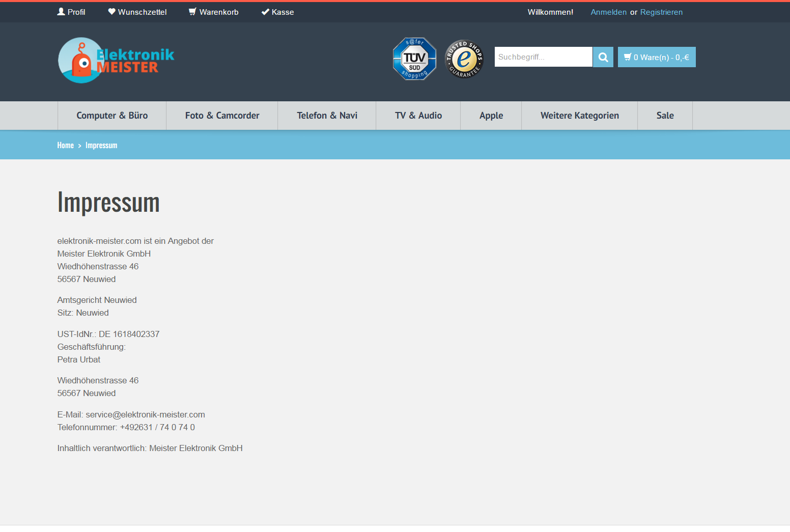This screenshot has height=532, width=790.
Task: Click the Registrieren link
Action: coord(661,12)
